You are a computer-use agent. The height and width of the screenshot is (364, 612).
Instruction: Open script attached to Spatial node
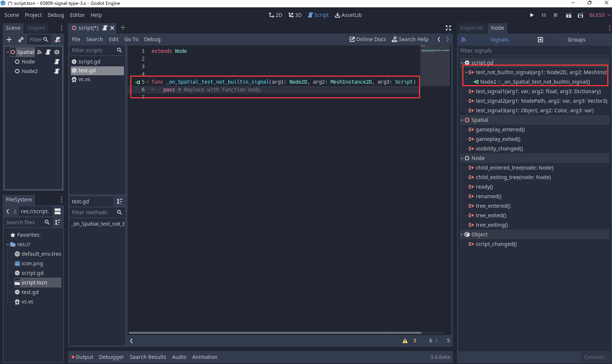pos(48,52)
